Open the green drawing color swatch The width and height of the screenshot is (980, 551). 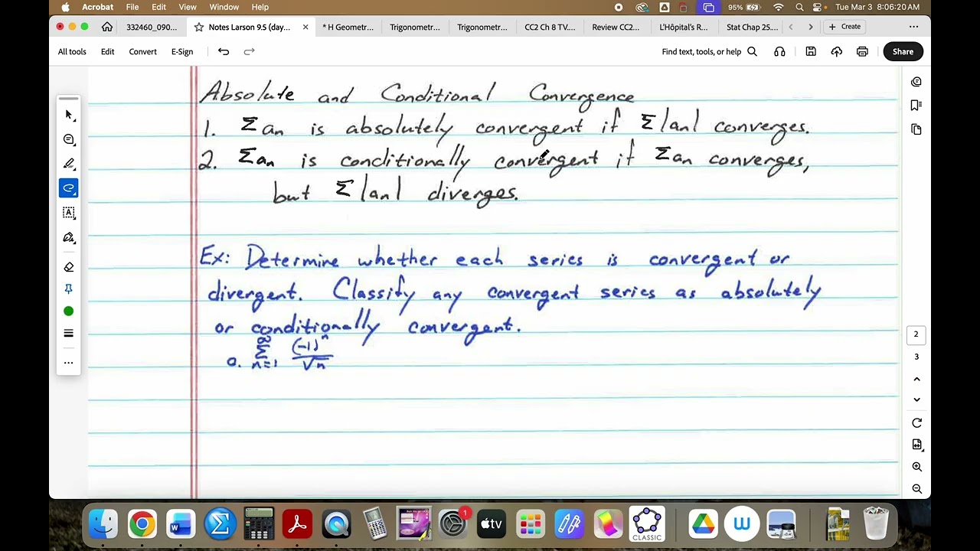point(69,311)
